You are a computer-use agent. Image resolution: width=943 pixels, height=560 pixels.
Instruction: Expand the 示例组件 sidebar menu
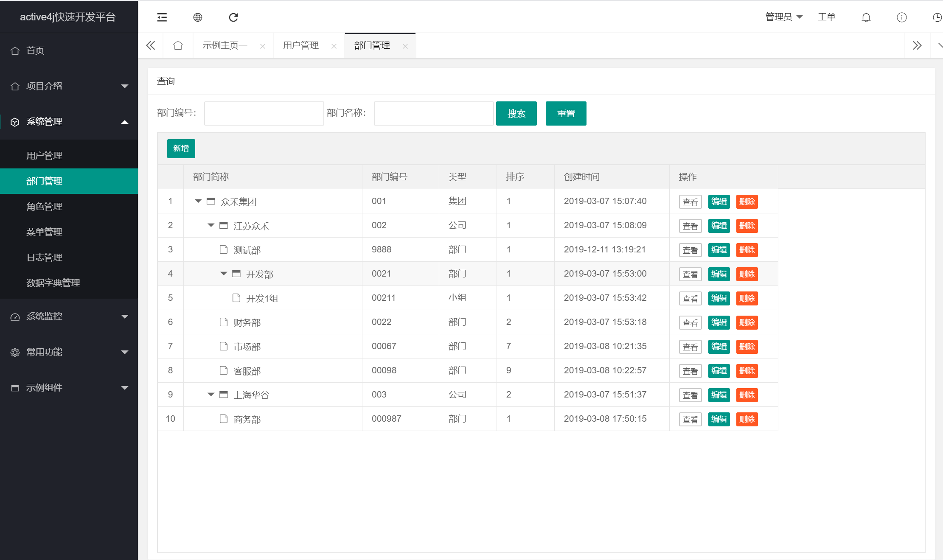pyautogui.click(x=125, y=388)
